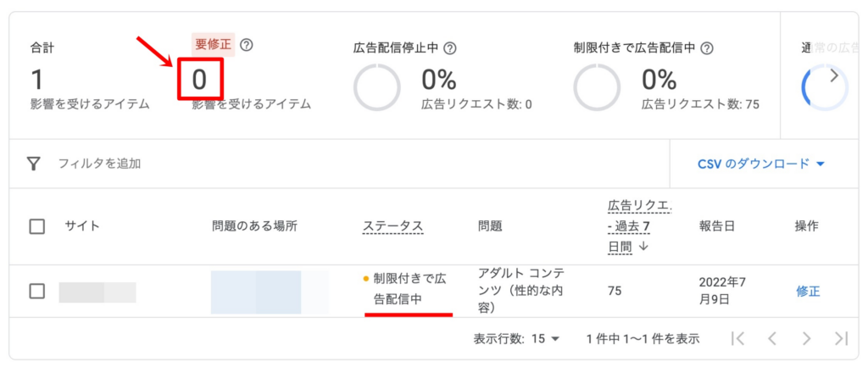Click help icon next to 要修正
This screenshot has width=868, height=373.
247,45
